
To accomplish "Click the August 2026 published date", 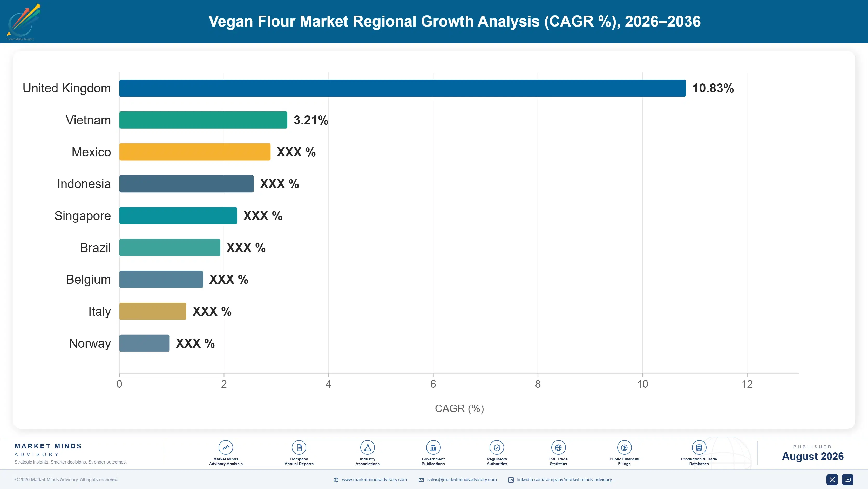I will [813, 456].
